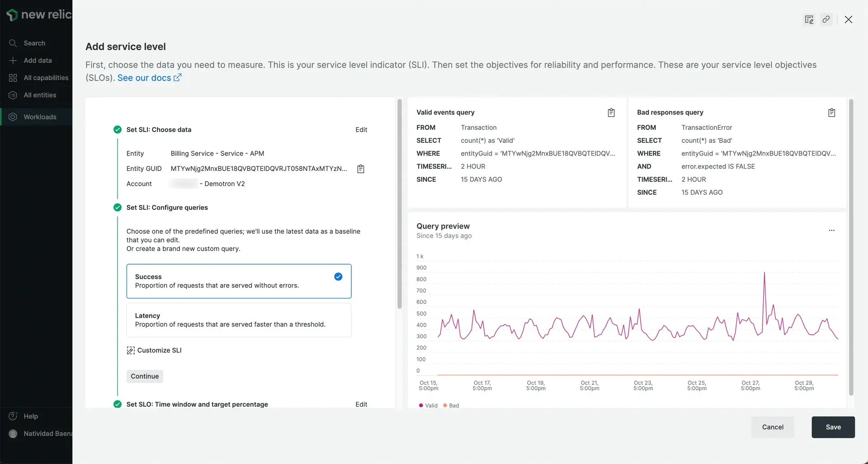Copy the Valid events query
The width and height of the screenshot is (868, 464).
pyautogui.click(x=611, y=113)
